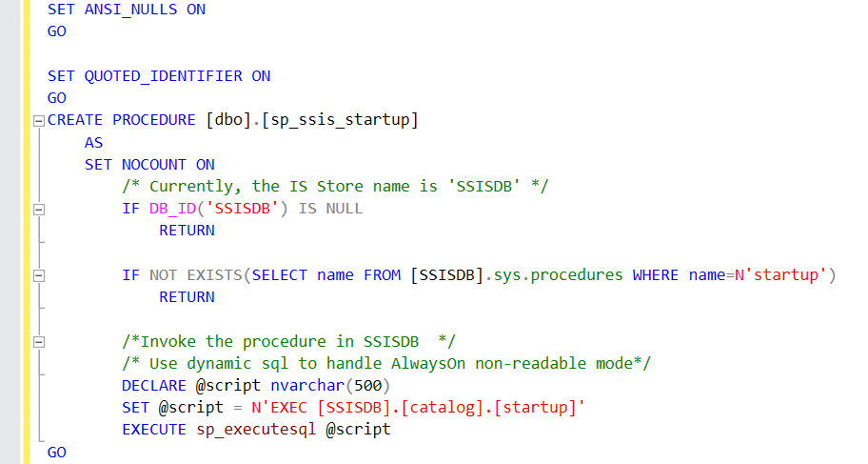Click the RETURN under IF DB_ID
Image resolution: width=868 pixels, height=464 pixels.
[x=187, y=231]
